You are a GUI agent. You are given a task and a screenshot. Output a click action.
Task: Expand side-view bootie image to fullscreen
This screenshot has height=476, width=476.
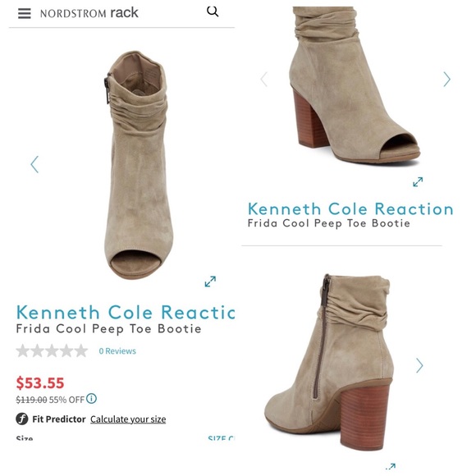418,182
